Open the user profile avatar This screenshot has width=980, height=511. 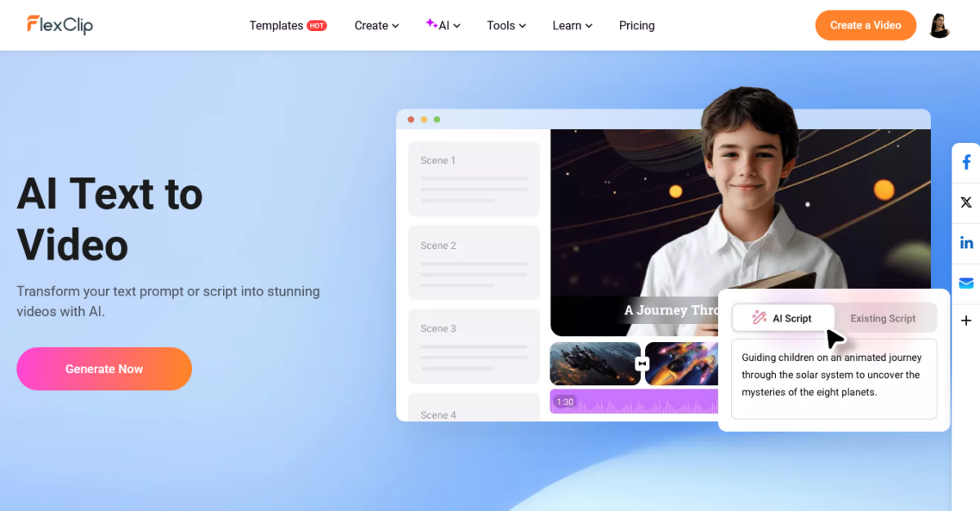940,25
